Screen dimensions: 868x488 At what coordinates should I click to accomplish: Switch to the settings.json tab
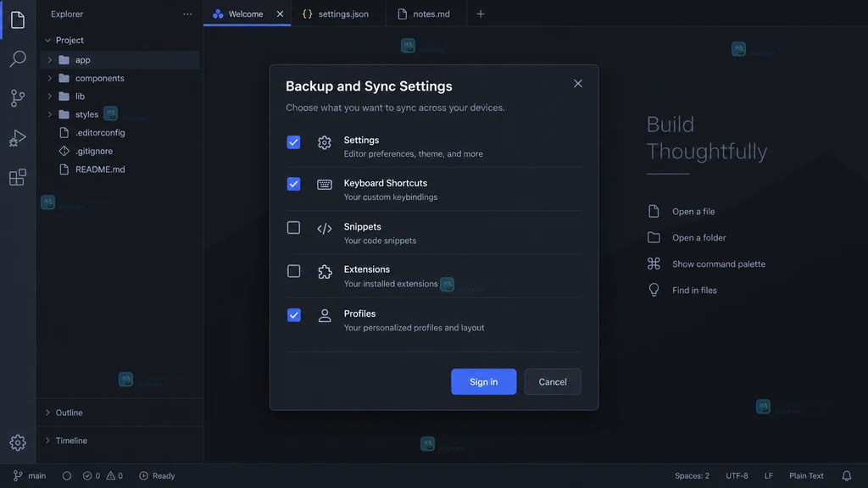(337, 14)
